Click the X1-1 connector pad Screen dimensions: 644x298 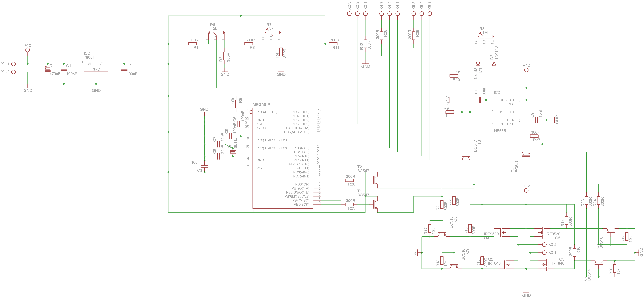[14, 64]
